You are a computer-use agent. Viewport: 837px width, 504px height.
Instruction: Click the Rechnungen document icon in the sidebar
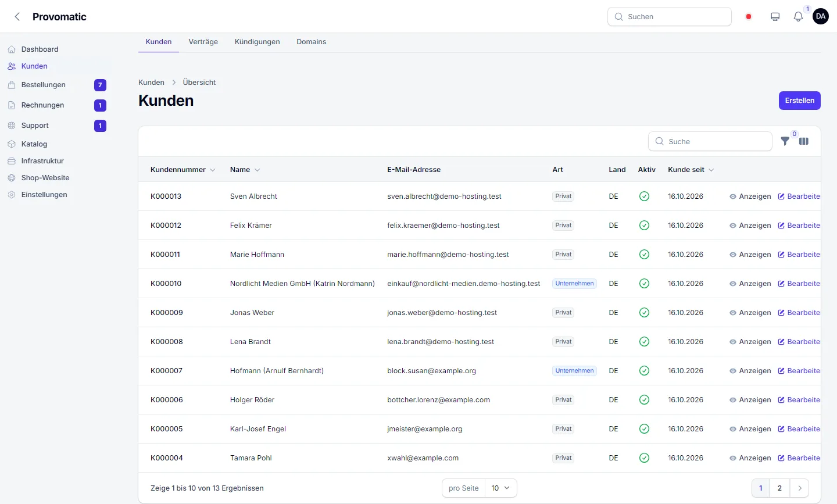[12, 105]
